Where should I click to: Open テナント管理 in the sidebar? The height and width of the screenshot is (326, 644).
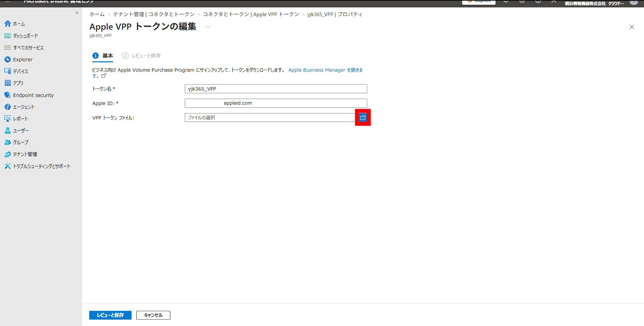21,154
